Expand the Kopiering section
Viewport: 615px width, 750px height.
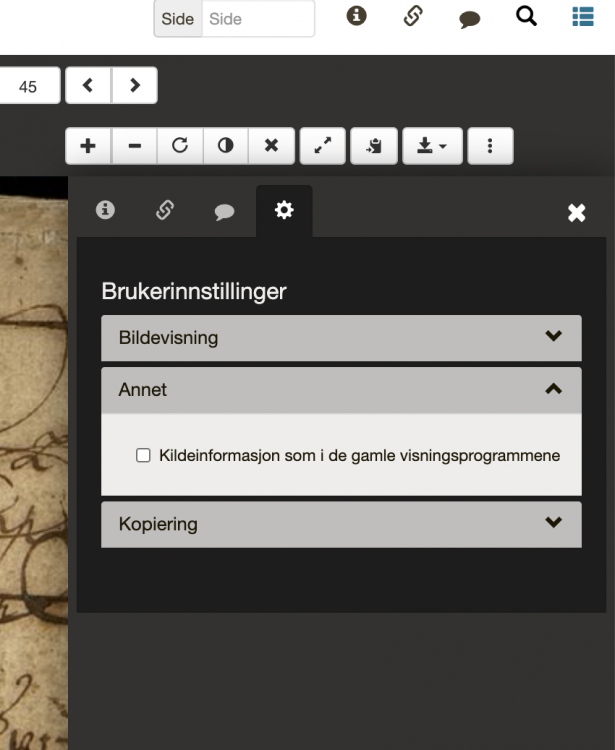click(x=341, y=524)
